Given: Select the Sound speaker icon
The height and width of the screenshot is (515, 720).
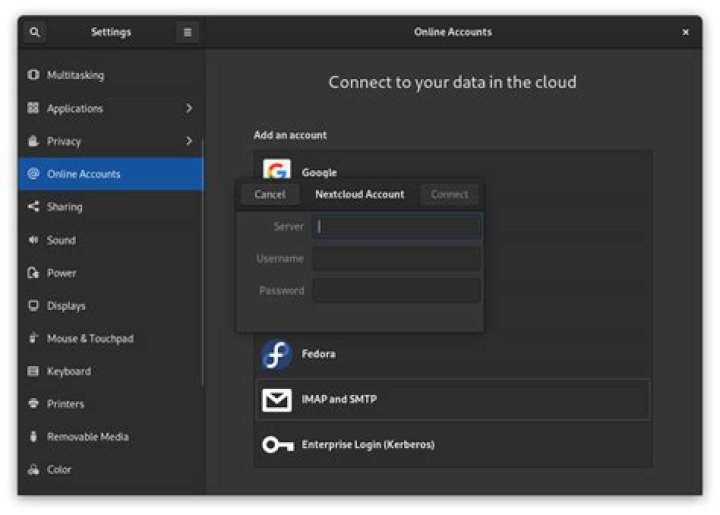Looking at the screenshot, I should coord(33,240).
